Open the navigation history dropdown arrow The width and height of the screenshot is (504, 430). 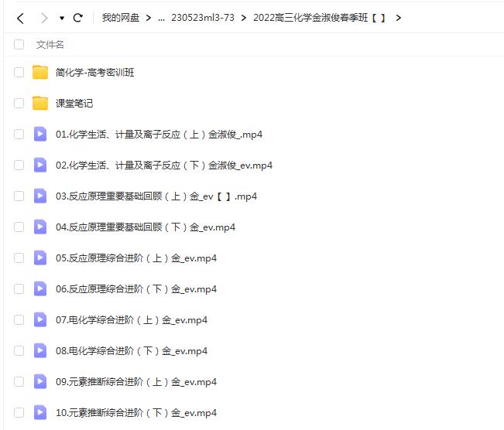point(62,18)
